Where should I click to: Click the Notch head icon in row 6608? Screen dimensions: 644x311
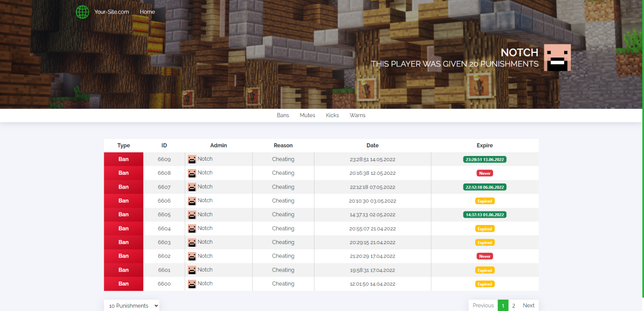[192, 173]
